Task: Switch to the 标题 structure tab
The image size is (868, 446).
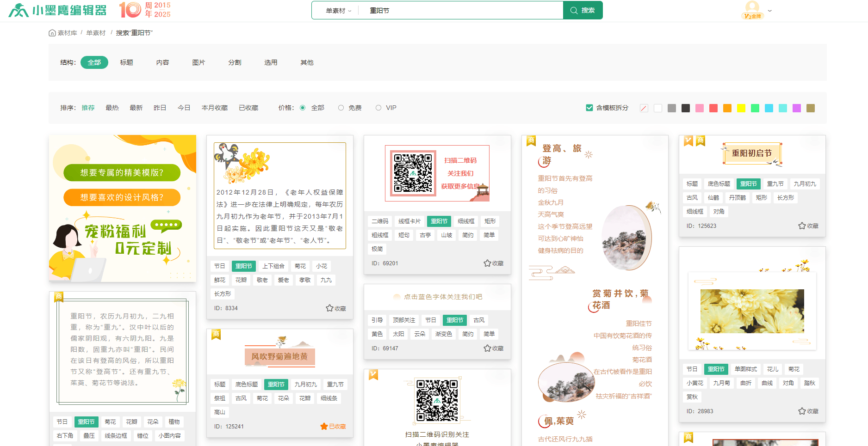Action: [126, 62]
